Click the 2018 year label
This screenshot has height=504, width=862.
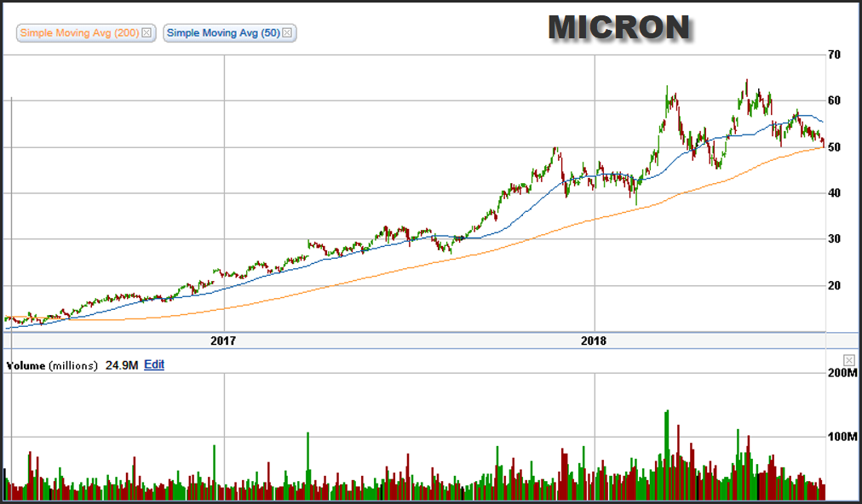coord(594,341)
